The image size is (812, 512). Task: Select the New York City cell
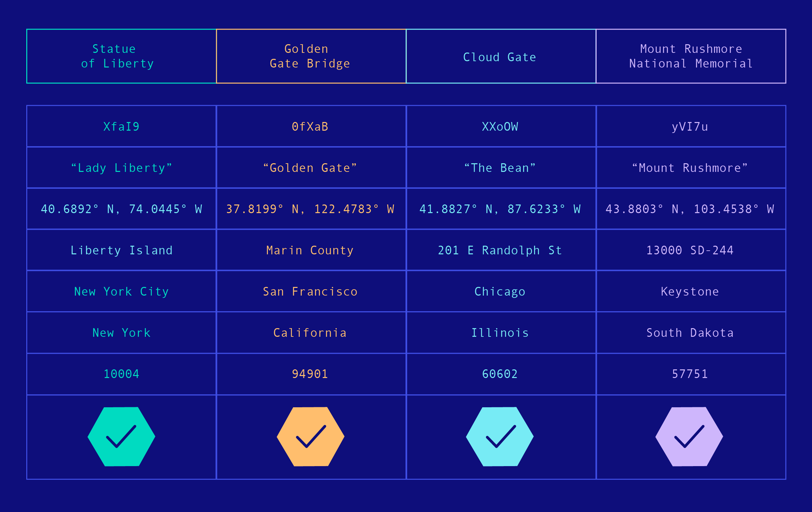coord(121,292)
